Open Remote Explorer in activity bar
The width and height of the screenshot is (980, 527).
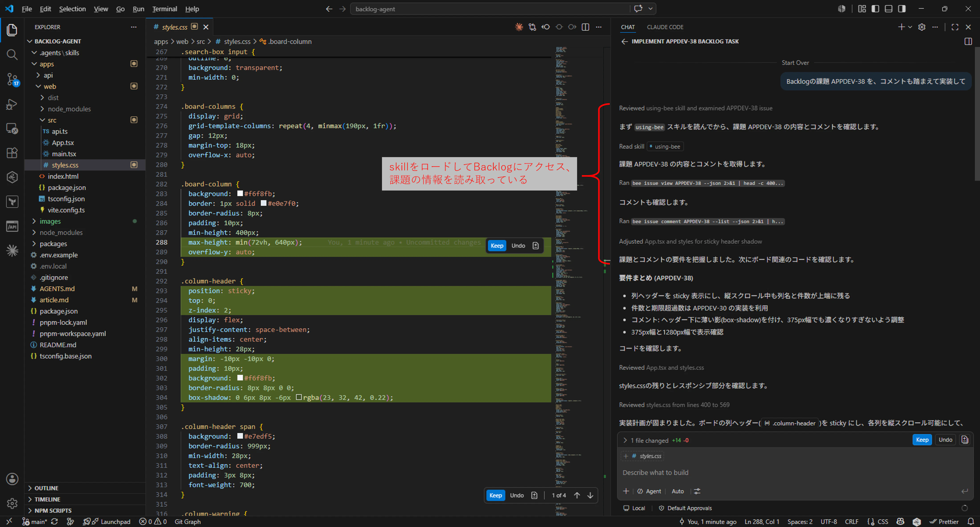click(12, 128)
